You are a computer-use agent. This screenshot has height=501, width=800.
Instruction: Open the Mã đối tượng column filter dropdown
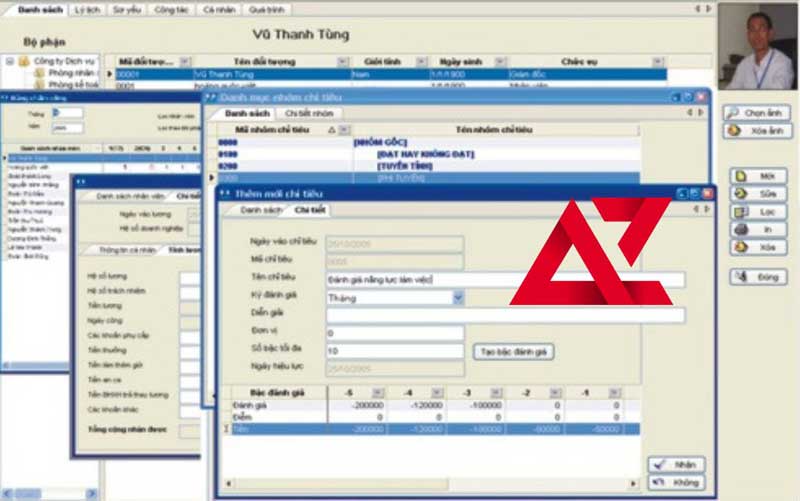(x=185, y=62)
